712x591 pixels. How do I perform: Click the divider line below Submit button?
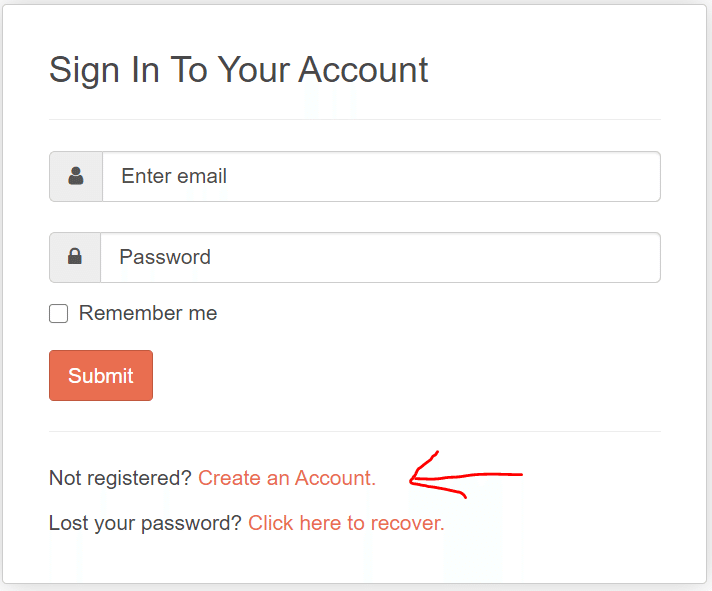355,431
